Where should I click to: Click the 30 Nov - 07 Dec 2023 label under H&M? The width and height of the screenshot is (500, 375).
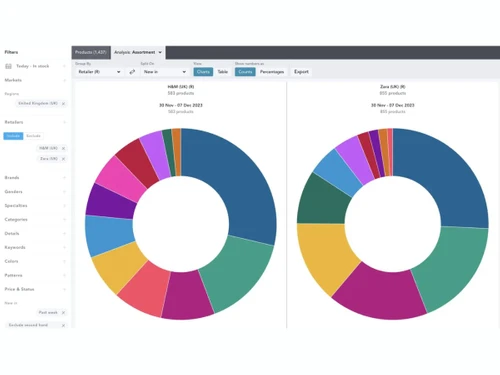point(181,105)
